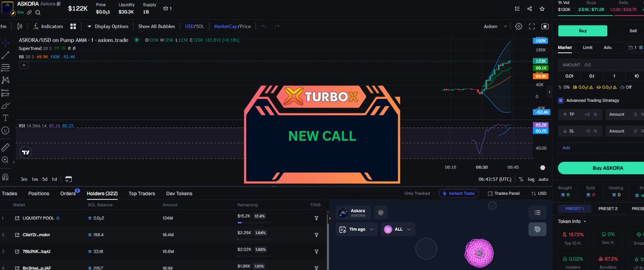Toggle the magnet mode tool
Viewport: 644px width, 270px height.
[5, 177]
